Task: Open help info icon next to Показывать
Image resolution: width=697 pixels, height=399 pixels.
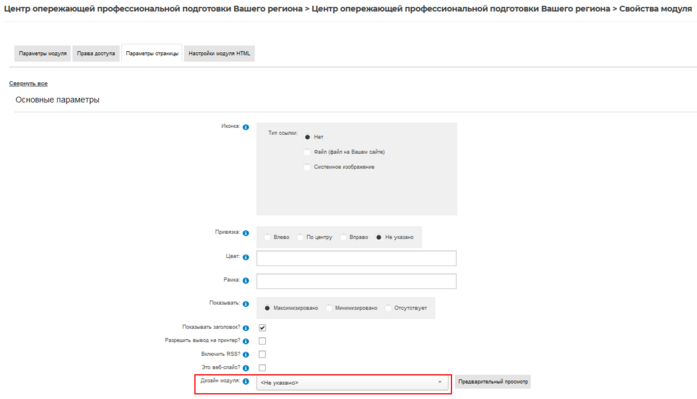Action: 246,304
